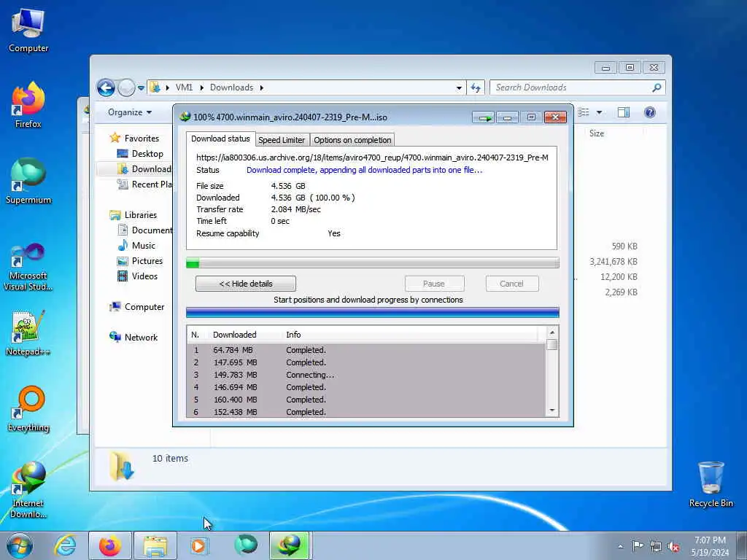Open Microsoft Visual Studio desktop shortcut
Image resolution: width=747 pixels, height=560 pixels.
click(x=28, y=267)
